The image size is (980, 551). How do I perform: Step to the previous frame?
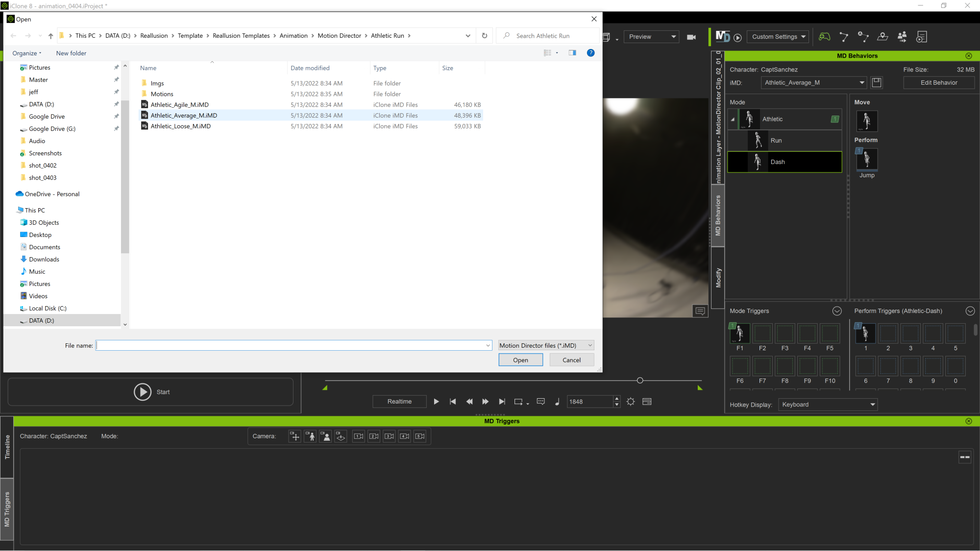pos(469,402)
